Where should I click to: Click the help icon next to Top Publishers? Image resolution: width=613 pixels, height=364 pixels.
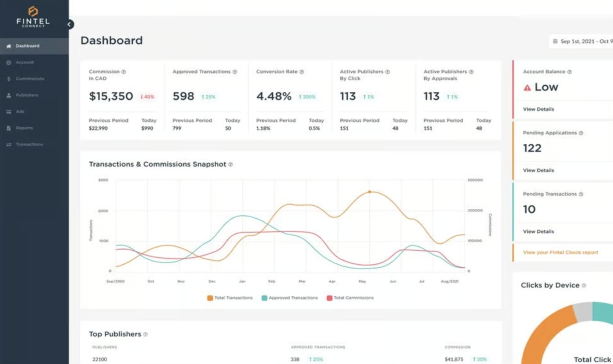[x=145, y=334]
